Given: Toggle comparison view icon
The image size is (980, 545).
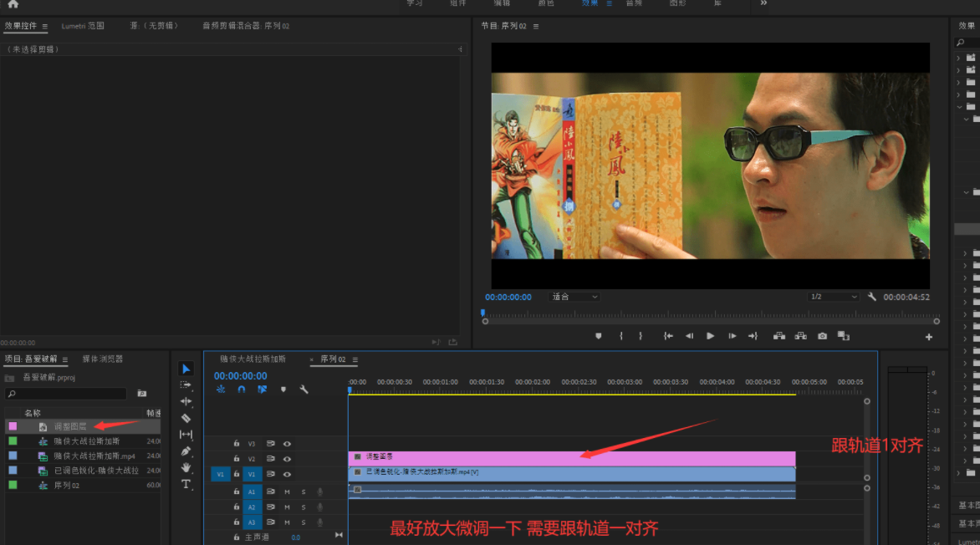Looking at the screenshot, I should point(843,336).
